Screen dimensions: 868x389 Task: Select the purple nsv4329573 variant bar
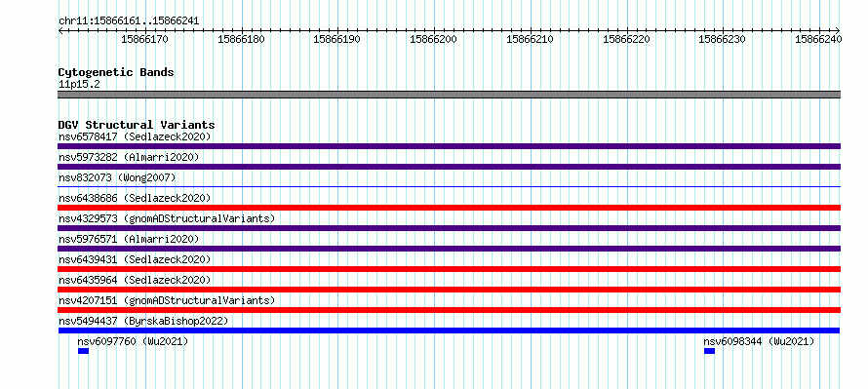pyautogui.click(x=450, y=228)
